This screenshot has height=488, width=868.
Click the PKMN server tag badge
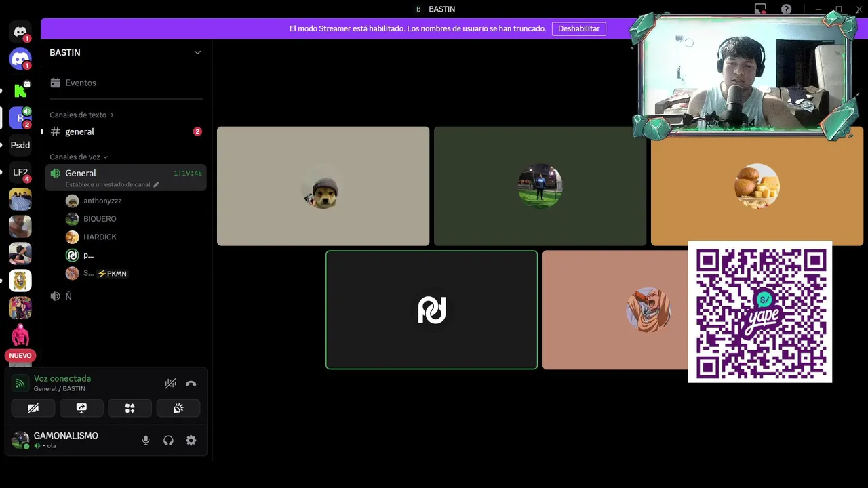tap(113, 274)
